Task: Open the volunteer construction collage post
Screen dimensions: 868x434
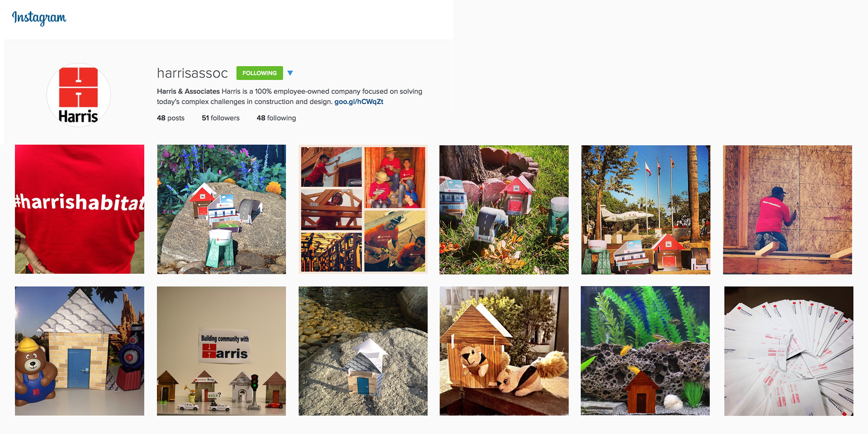Action: coord(363,209)
